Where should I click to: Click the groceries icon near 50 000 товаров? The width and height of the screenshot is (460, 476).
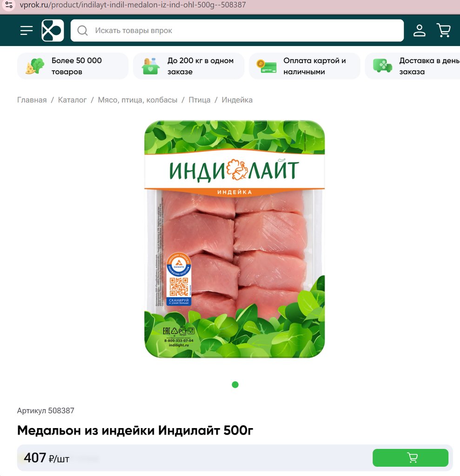[x=34, y=66]
